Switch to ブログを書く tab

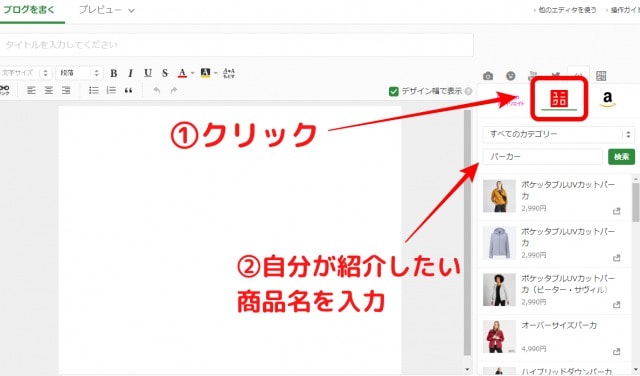click(29, 10)
